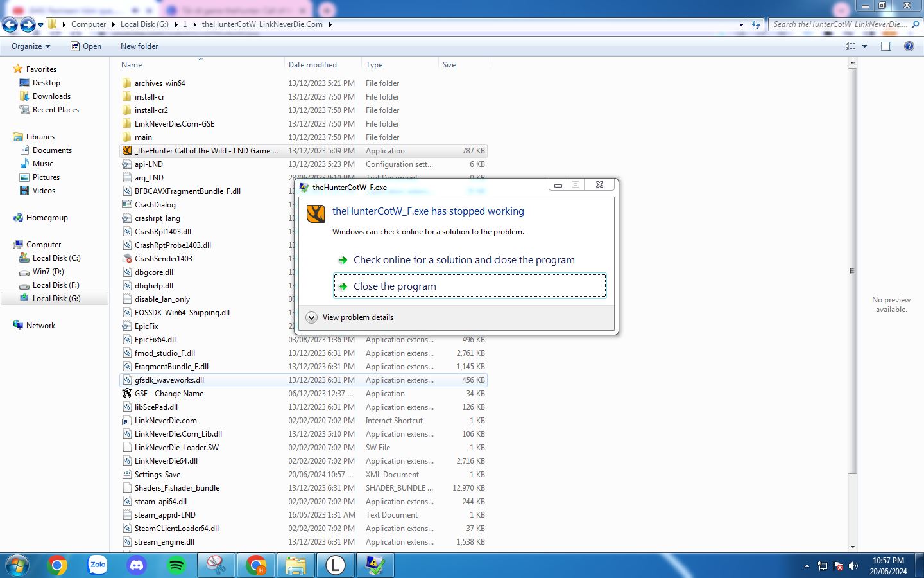This screenshot has width=924, height=578.
Task: Click the Help question mark icon
Action: click(909, 46)
